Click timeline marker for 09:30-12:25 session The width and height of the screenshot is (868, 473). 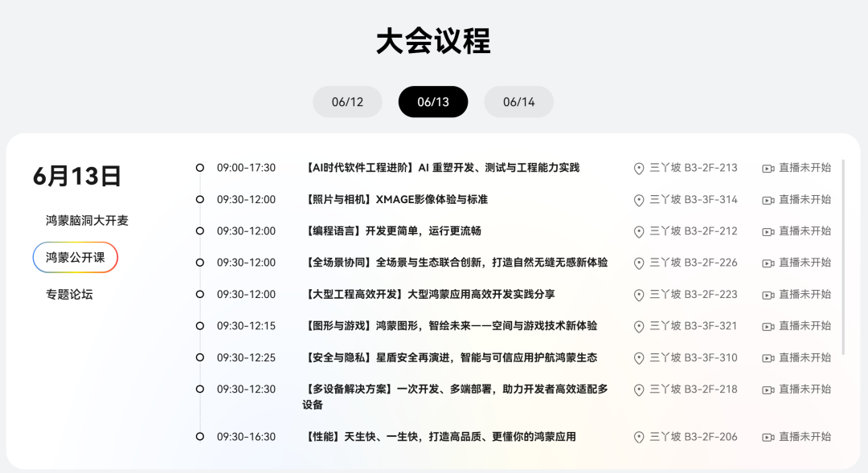(x=200, y=357)
